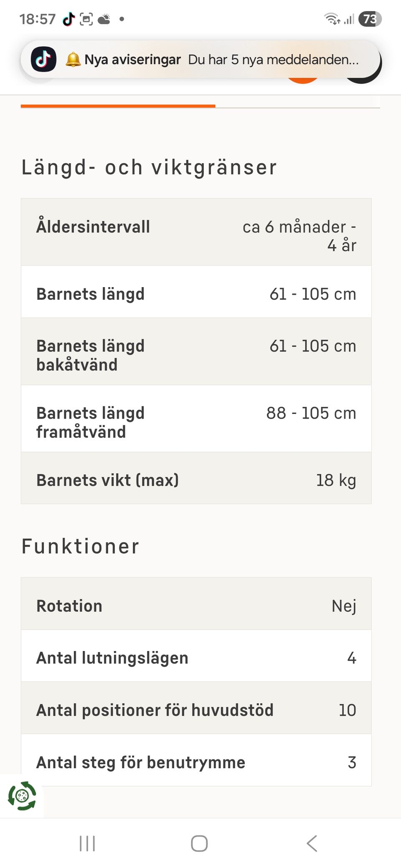The height and width of the screenshot is (868, 401).
Task: Tap the 'Nya aviseringar' notification title
Action: coord(132,60)
